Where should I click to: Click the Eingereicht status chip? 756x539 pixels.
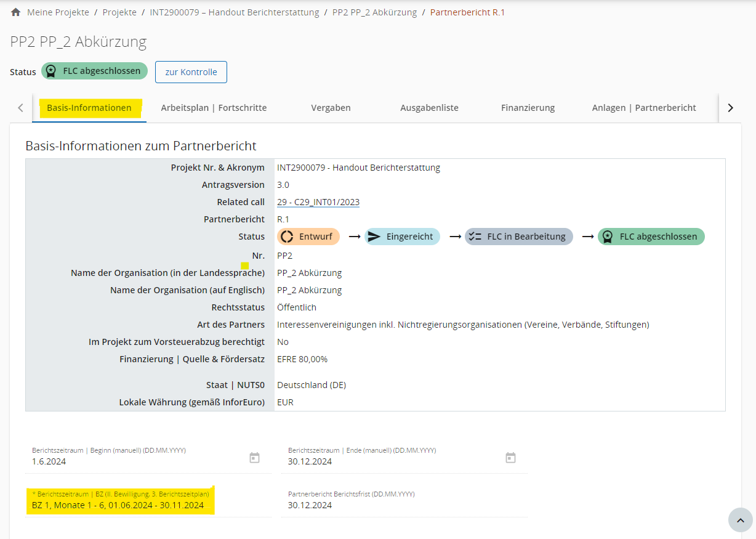403,237
